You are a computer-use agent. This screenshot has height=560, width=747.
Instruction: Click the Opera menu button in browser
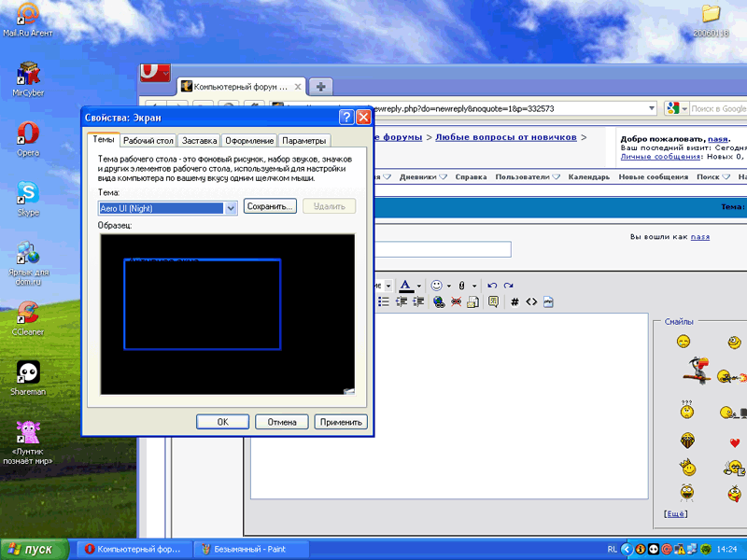click(155, 73)
